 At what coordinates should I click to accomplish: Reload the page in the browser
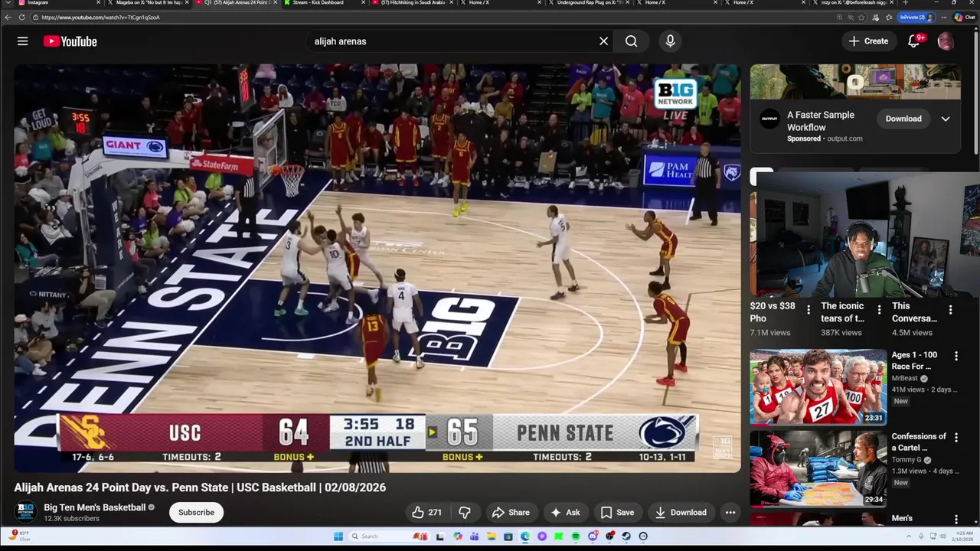[x=21, y=17]
